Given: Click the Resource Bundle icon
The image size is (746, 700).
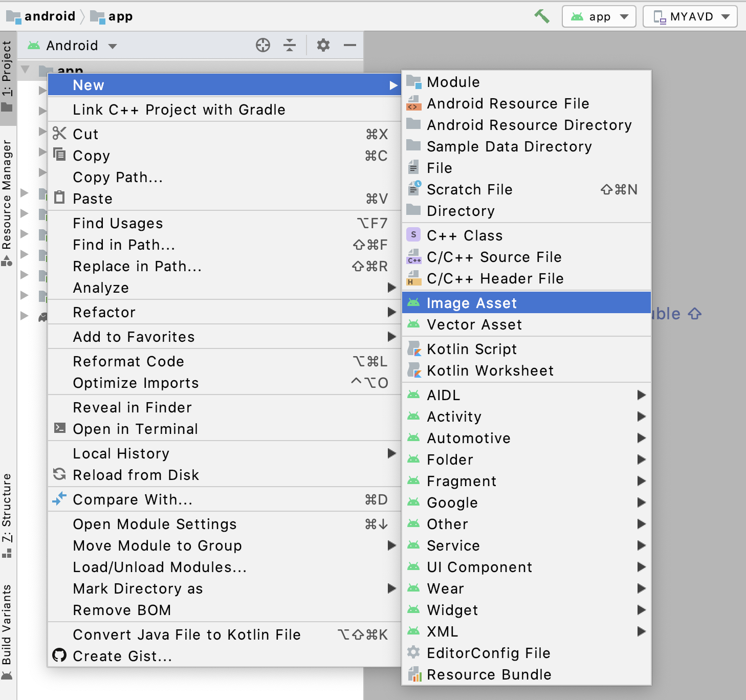Looking at the screenshot, I should point(414,674).
